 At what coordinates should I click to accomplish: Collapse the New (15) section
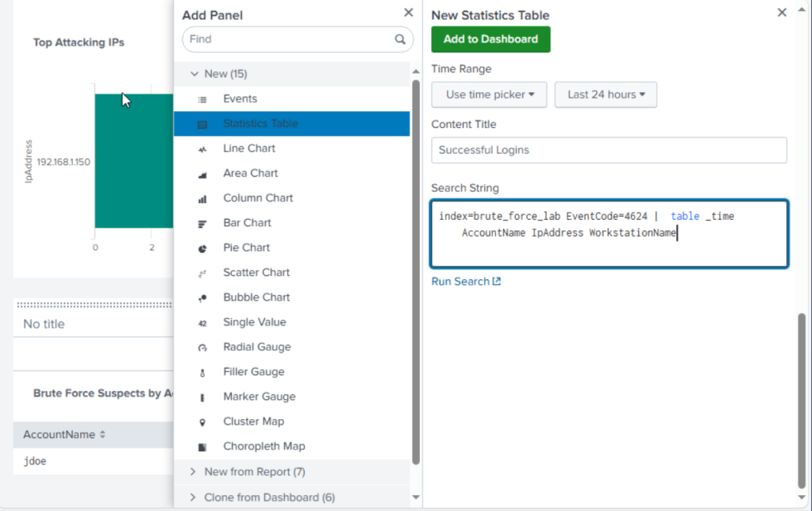(194, 74)
